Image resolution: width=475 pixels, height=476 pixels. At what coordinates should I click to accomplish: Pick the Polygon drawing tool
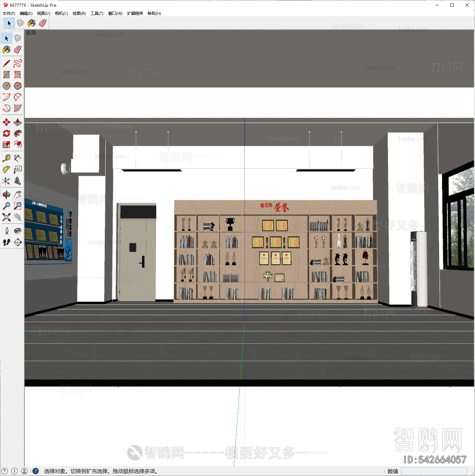tap(18, 86)
